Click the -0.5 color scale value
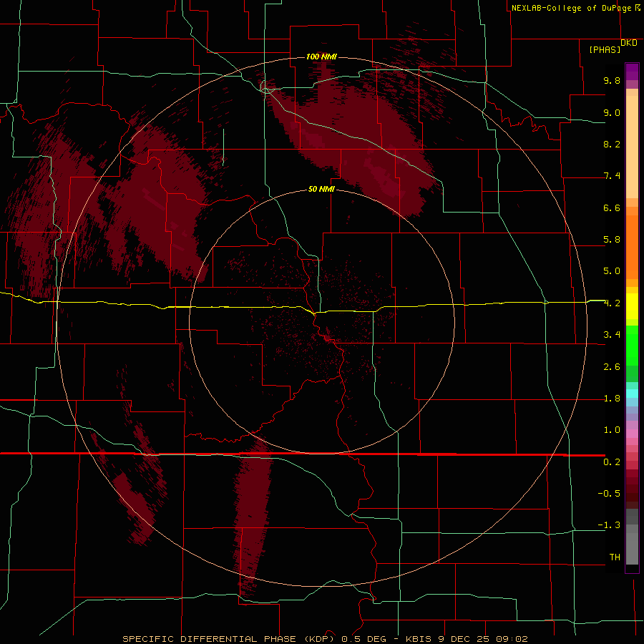The image size is (644, 644). (x=609, y=493)
